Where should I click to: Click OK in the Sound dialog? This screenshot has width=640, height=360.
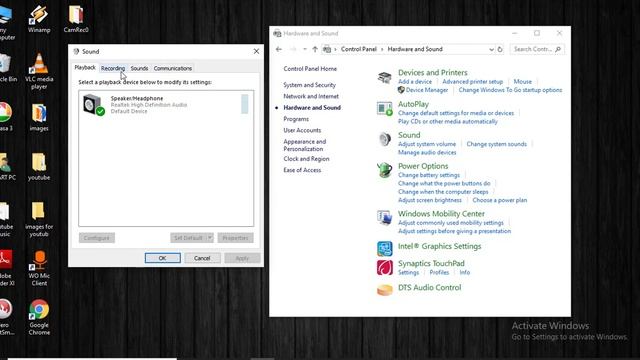tap(162, 258)
